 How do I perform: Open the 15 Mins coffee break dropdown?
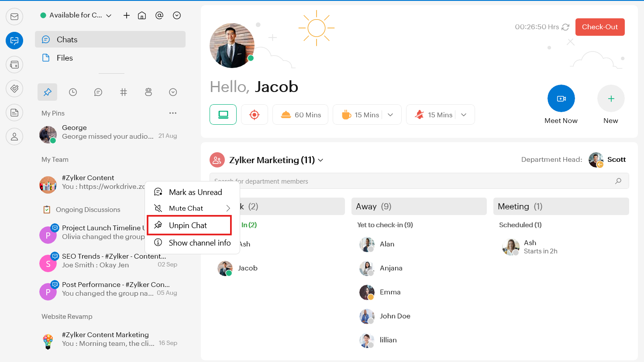[390, 115]
